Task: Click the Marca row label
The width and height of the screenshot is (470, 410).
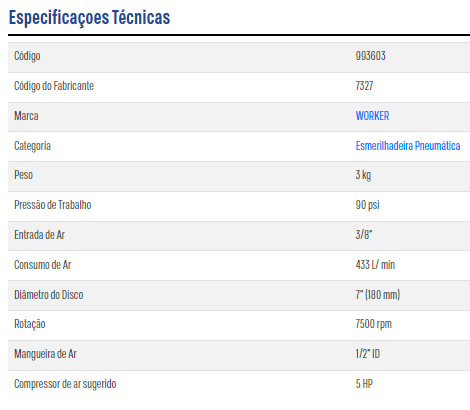Action: tap(26, 116)
